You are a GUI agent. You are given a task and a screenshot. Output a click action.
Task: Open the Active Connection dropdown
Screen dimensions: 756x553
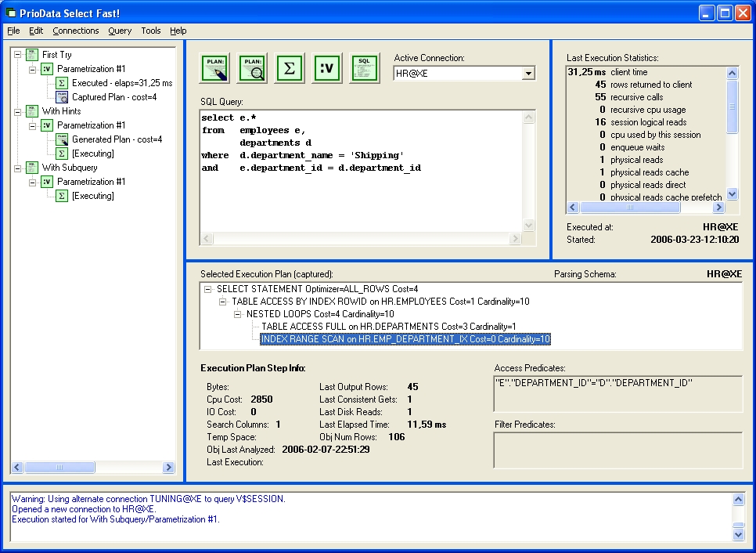[528, 74]
